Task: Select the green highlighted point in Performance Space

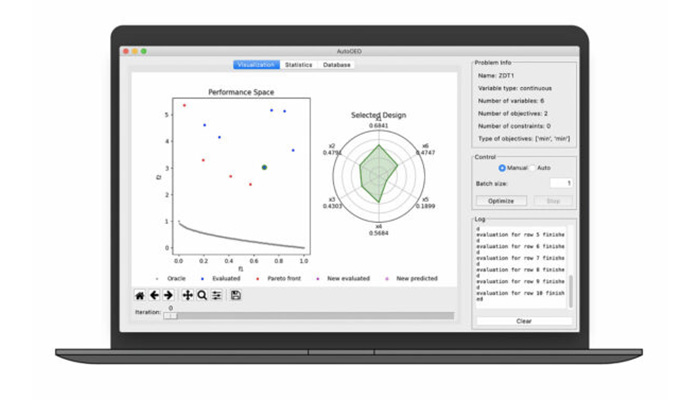Action: (264, 167)
